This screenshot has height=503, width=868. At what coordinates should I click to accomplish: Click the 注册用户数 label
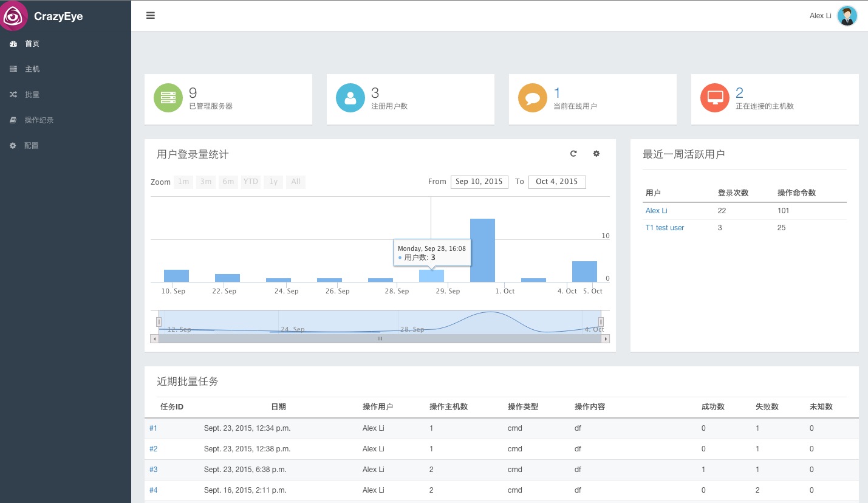pyautogui.click(x=389, y=106)
